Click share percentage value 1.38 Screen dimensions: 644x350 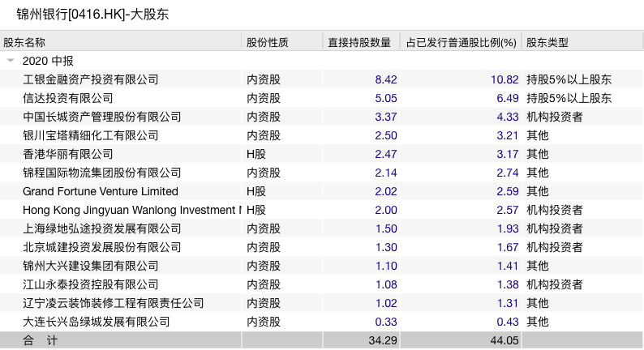click(508, 284)
